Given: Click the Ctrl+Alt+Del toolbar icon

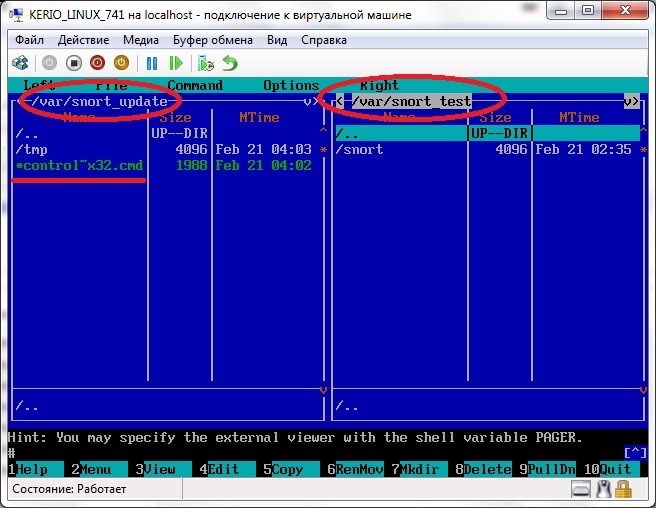Looking at the screenshot, I should [x=19, y=63].
